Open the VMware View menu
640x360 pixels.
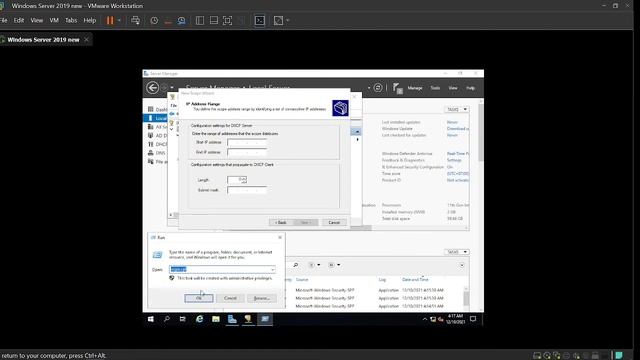[x=36, y=20]
